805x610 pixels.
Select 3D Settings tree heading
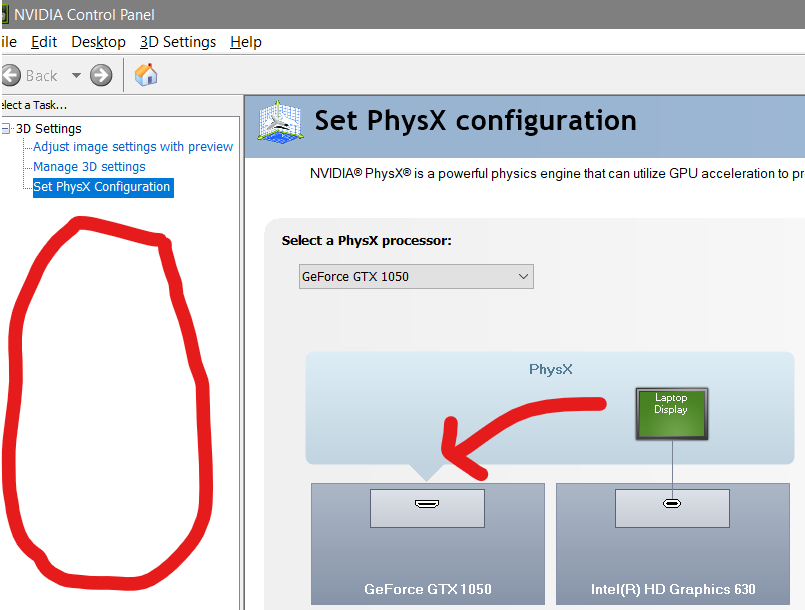pos(48,128)
